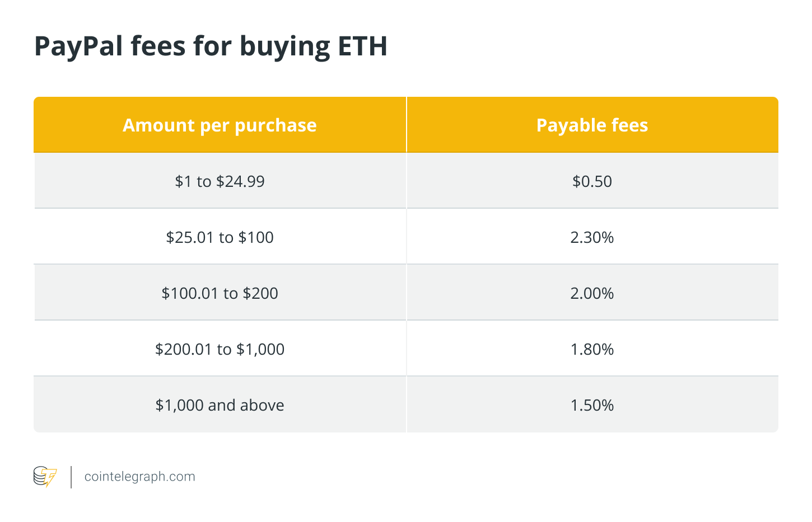Click the '$1 to $24.99' cell

point(220,181)
